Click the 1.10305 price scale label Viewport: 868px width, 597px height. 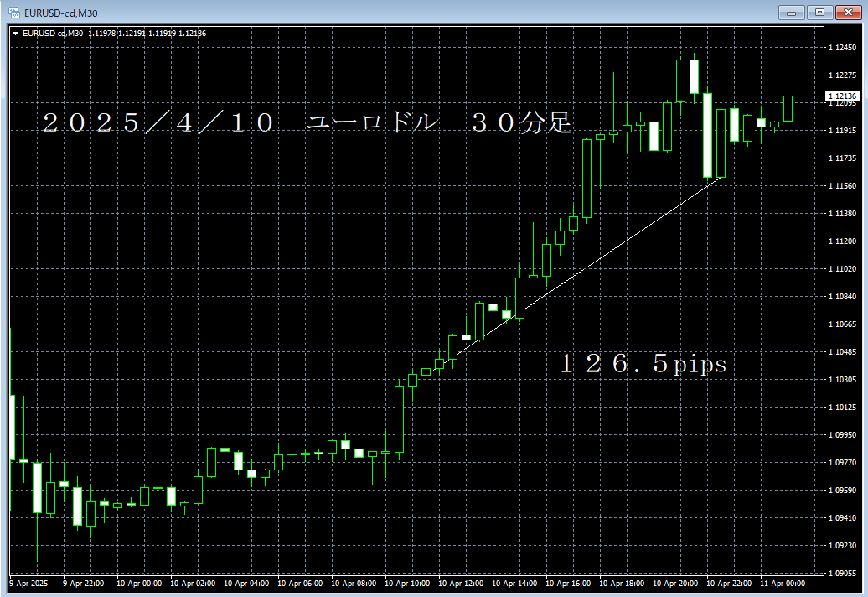click(842, 379)
